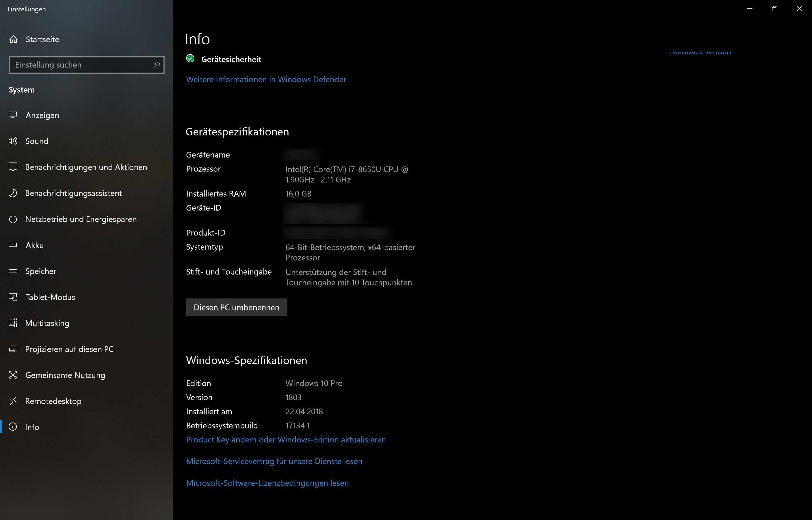This screenshot has height=520, width=812.
Task: Click the Startseite home icon
Action: pyautogui.click(x=13, y=40)
